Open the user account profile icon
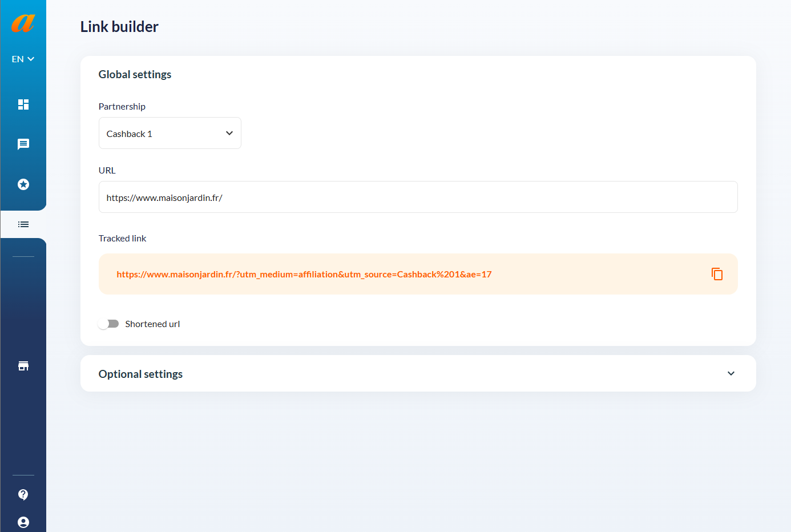Image resolution: width=791 pixels, height=532 pixels. (x=23, y=522)
